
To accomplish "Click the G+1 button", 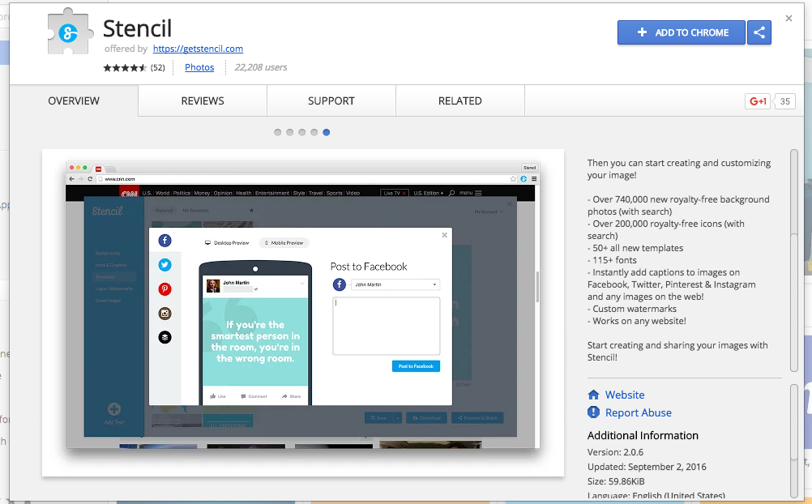I will pos(758,101).
